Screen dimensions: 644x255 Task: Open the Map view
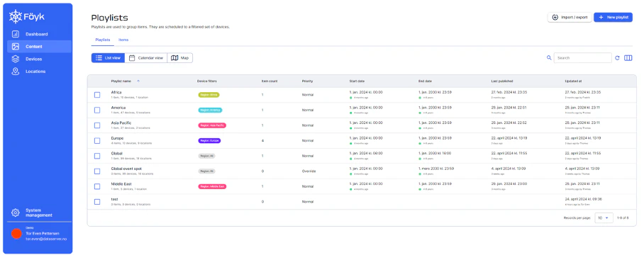click(x=180, y=58)
